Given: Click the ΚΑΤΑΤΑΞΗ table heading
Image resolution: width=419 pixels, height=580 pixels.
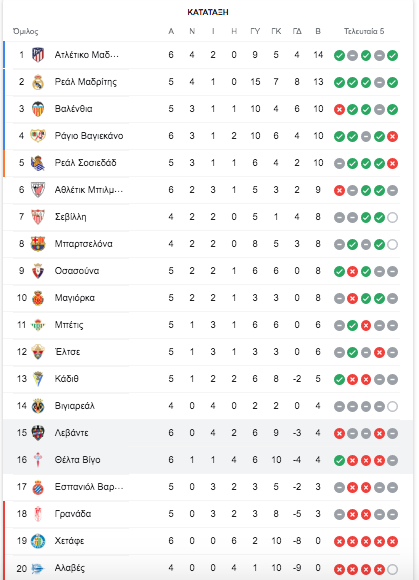Looking at the screenshot, I should 208,12.
